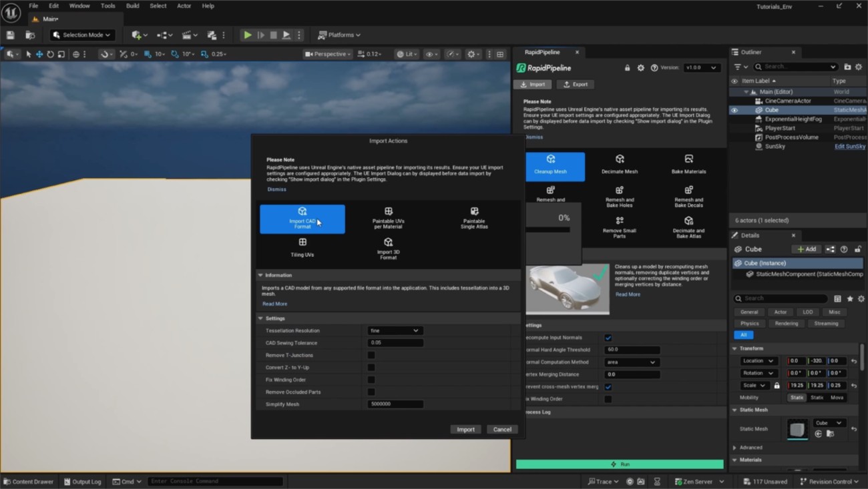Enable Remove T-Junctions checkbox
The height and width of the screenshot is (489, 868).
(x=371, y=355)
